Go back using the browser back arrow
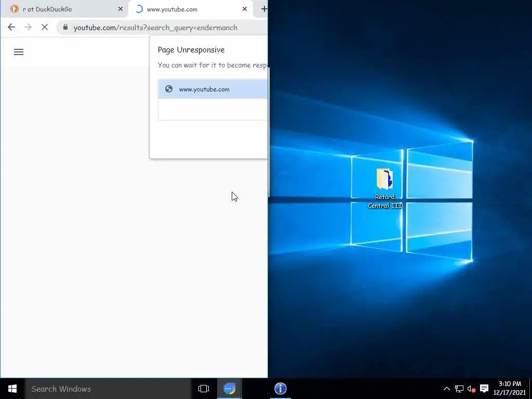Image resolution: width=532 pixels, height=399 pixels. (11, 27)
